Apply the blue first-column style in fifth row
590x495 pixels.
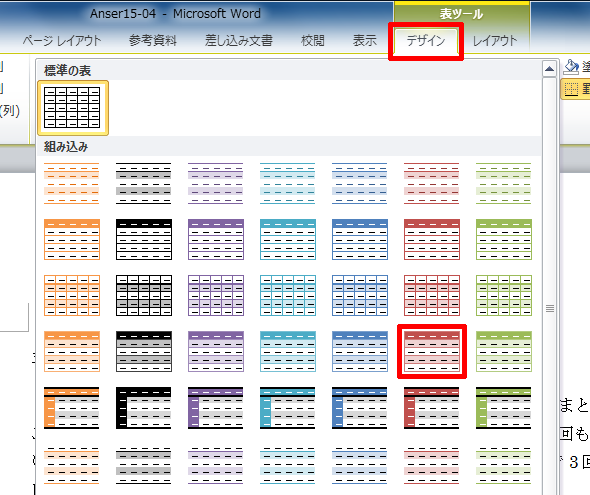click(360, 408)
